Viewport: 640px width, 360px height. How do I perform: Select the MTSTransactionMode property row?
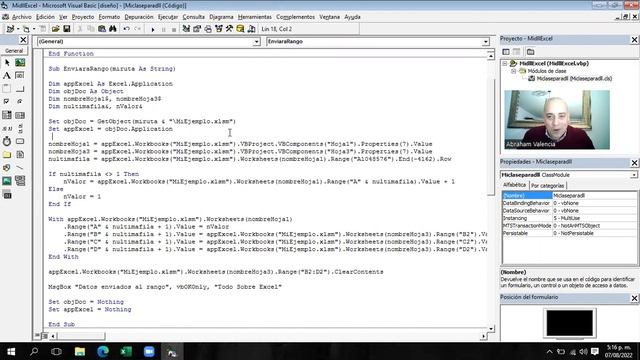[569, 226]
